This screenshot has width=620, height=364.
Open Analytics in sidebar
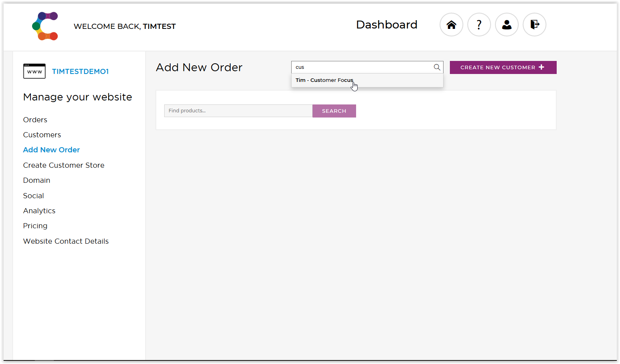(x=39, y=211)
